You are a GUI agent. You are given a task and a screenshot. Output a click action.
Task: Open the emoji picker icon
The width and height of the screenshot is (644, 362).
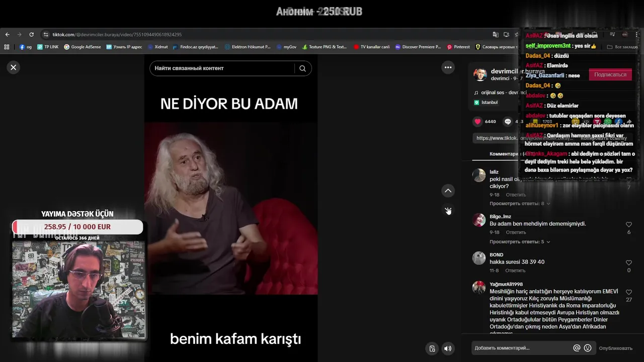tap(588, 348)
